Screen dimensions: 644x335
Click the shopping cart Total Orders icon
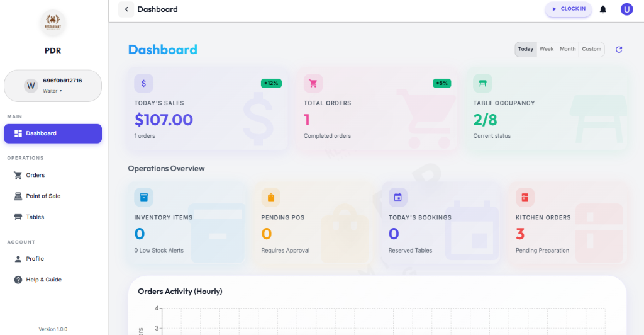313,83
